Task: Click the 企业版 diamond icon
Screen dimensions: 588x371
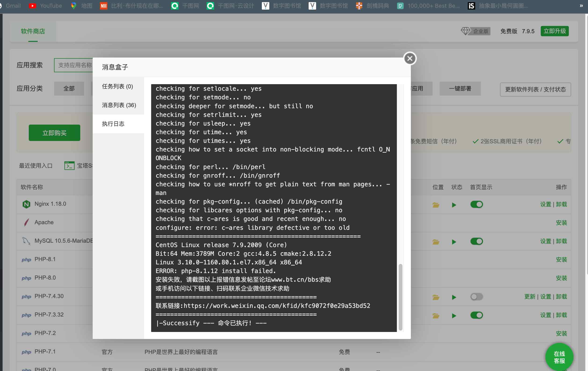Action: coord(465,31)
